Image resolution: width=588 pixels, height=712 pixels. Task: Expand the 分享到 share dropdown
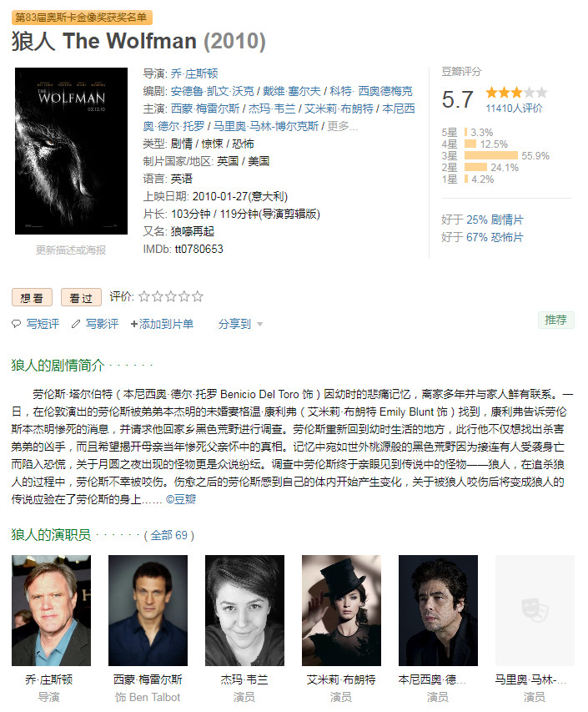coord(240,324)
